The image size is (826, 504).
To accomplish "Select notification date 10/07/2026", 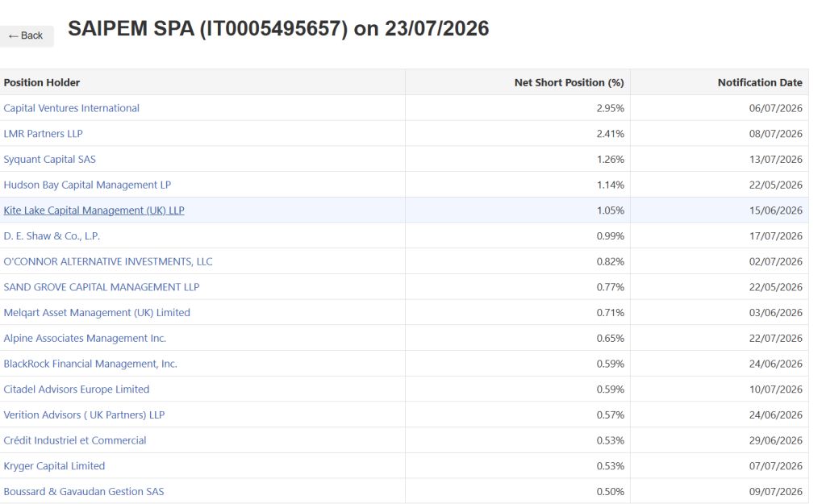I will [775, 389].
